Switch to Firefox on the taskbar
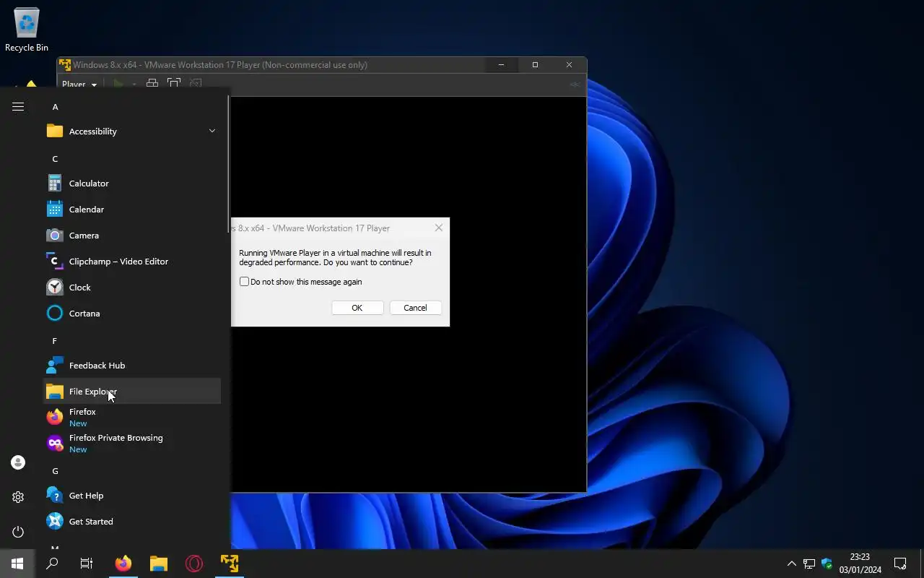924x578 pixels. (123, 564)
